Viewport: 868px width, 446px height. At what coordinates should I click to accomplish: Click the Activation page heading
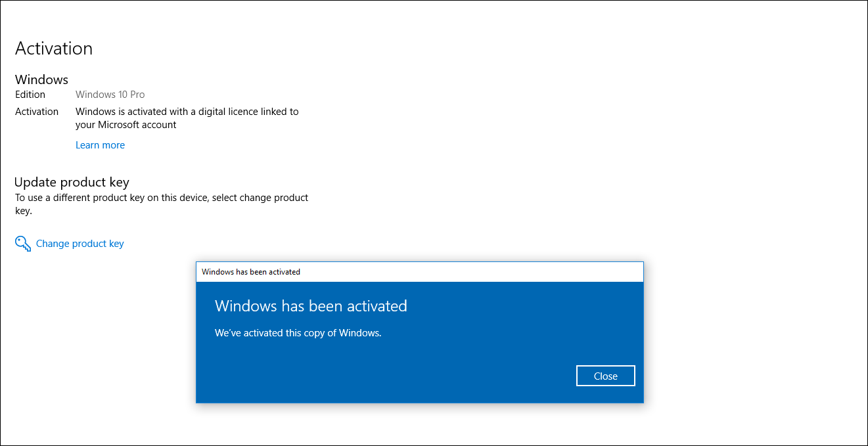(54, 49)
